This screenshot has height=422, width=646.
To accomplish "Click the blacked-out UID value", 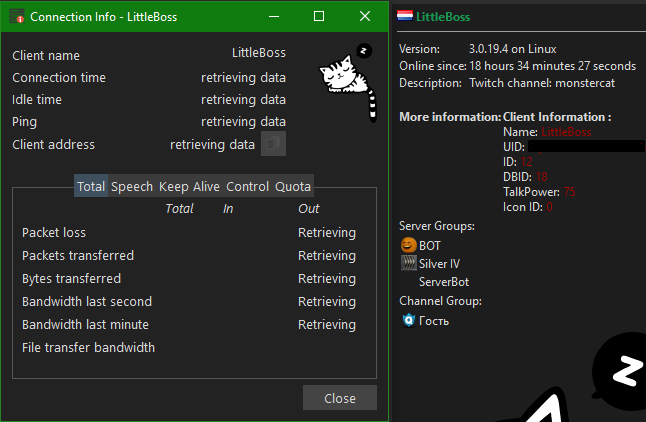I will click(x=586, y=146).
